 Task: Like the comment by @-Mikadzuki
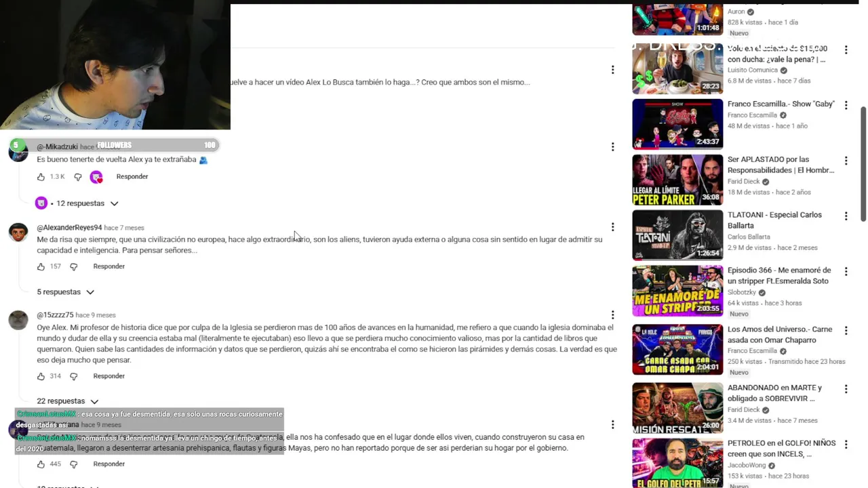click(x=41, y=177)
